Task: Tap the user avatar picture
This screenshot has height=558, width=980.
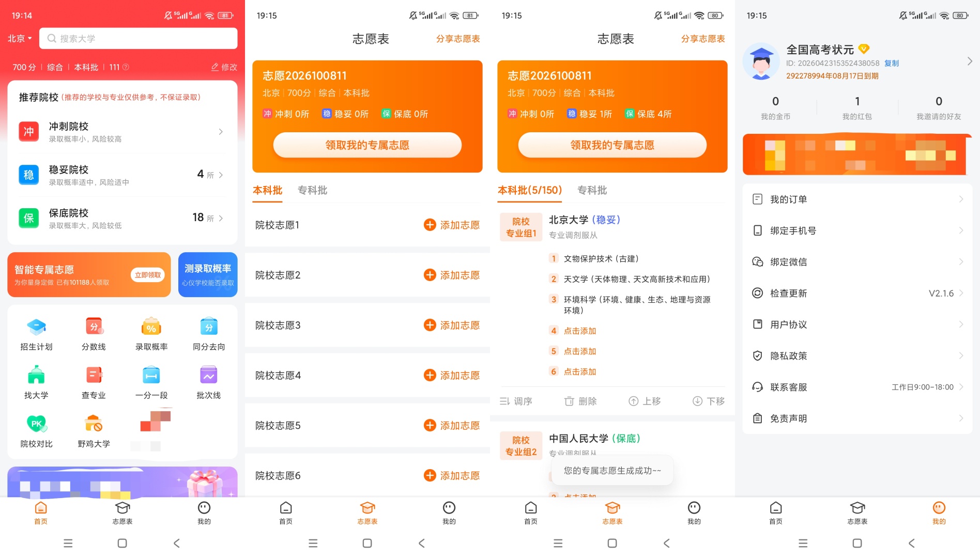Action: point(761,61)
